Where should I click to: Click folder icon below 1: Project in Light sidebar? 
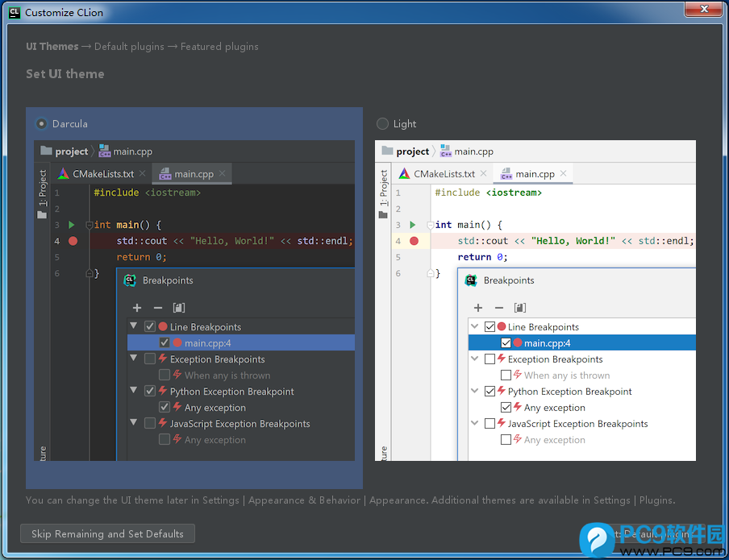pos(383,214)
